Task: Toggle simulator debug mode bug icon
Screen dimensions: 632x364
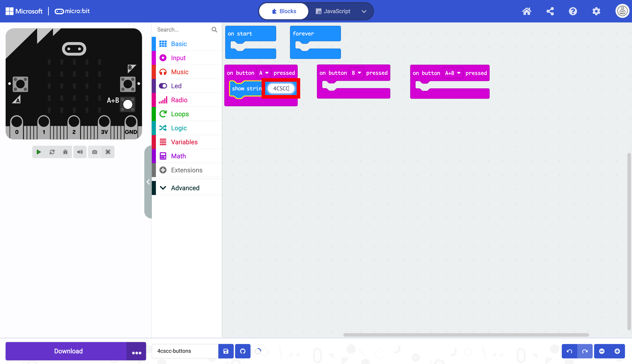Action: (65, 152)
